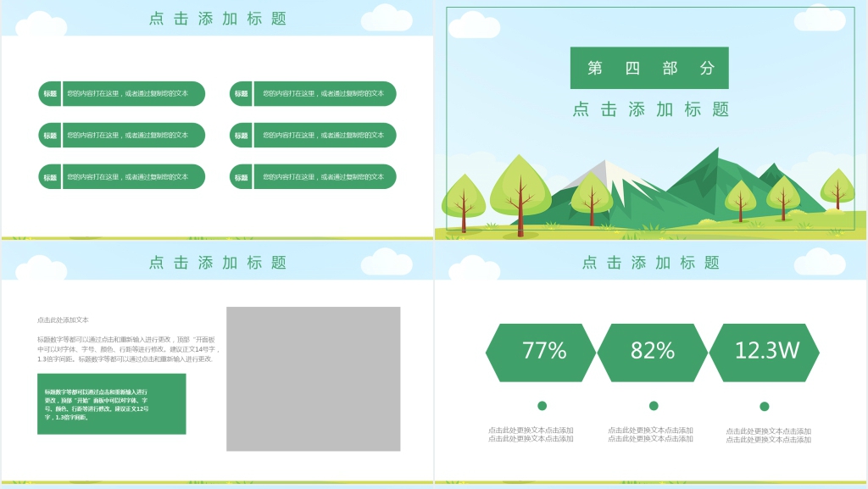Image resolution: width=868 pixels, height=489 pixels.
Task: Click the subtitle under the 第四部分 banner
Action: [x=650, y=109]
